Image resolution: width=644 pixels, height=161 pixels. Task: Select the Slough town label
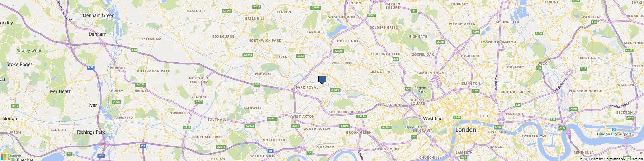pyautogui.click(x=10, y=118)
